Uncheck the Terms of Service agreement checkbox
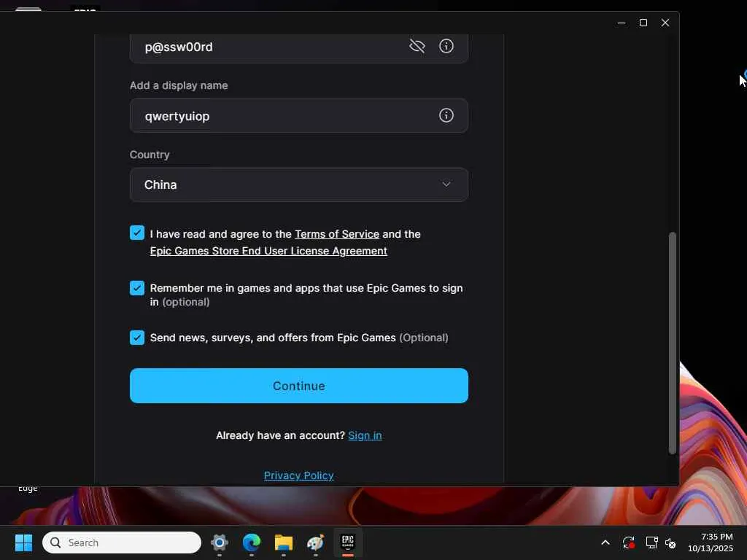 tap(137, 233)
